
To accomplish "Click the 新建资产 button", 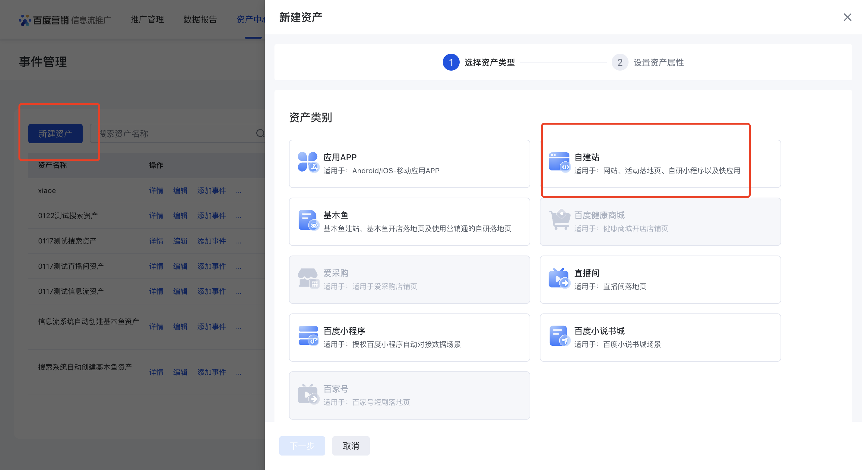I will [x=55, y=133].
